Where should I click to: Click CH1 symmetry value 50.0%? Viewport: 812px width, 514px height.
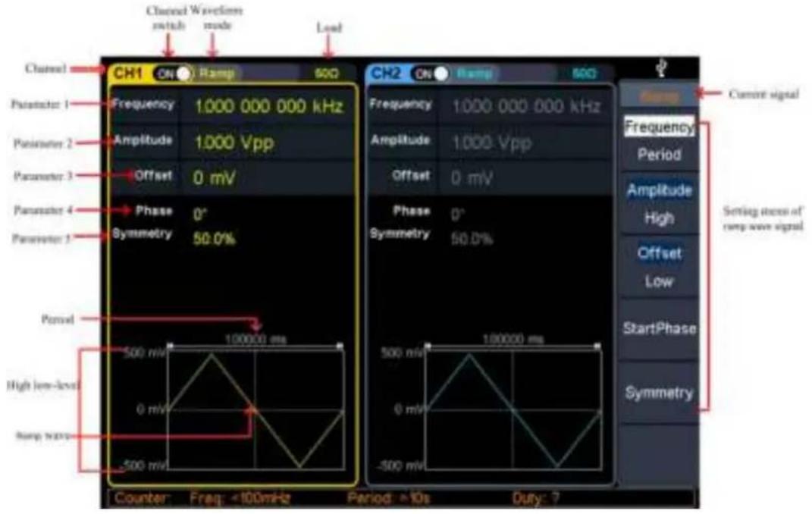point(214,239)
